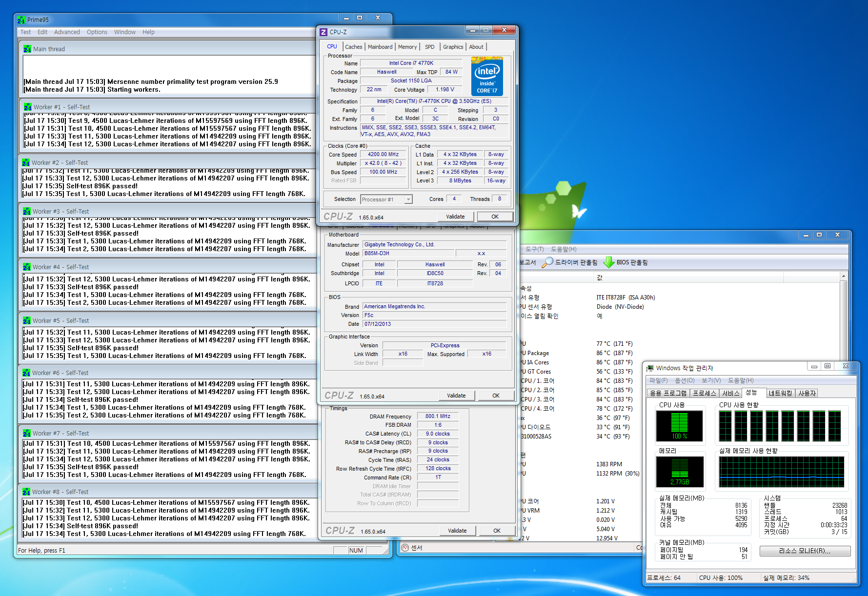Switch to the 프로세스 tab
Viewport: 868px width, 596px height.
click(705, 393)
